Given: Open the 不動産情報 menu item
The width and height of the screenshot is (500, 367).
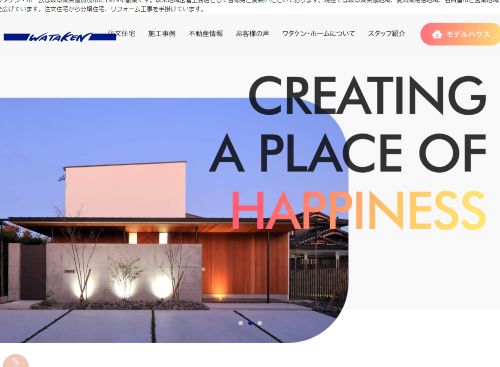Looking at the screenshot, I should [x=206, y=34].
